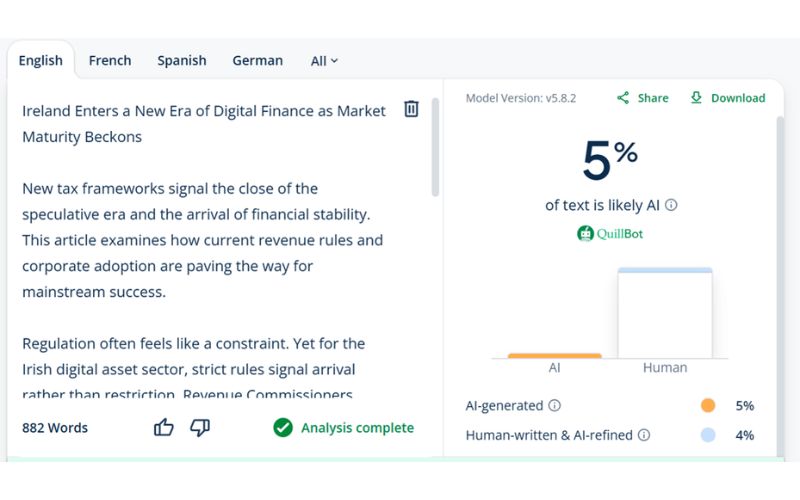This screenshot has width=800, height=500.
Task: Click inside the article text area
Action: (200, 240)
